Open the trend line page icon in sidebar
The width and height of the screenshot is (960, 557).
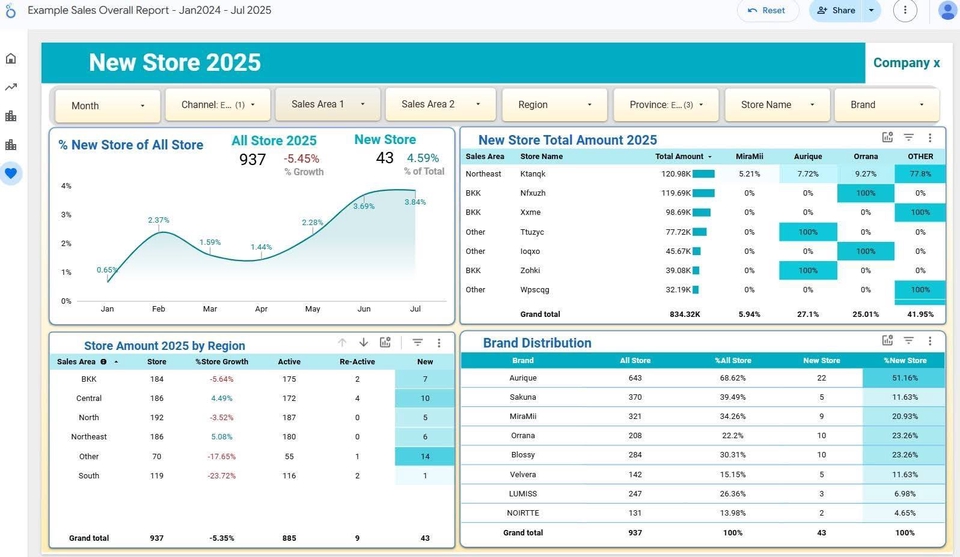point(10,87)
